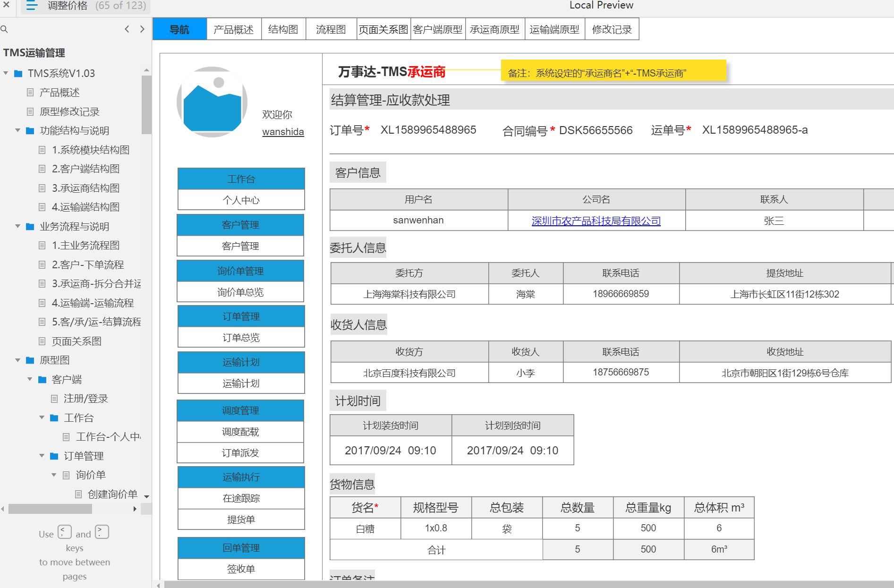The width and height of the screenshot is (894, 588).
Task: Open 调度配载 in the navigation menu
Action: pyautogui.click(x=240, y=432)
